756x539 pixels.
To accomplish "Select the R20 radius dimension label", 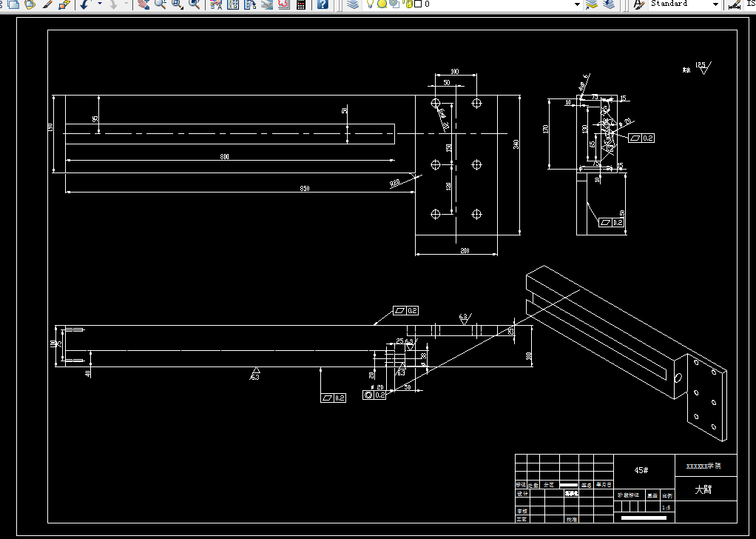I will pos(395,183).
